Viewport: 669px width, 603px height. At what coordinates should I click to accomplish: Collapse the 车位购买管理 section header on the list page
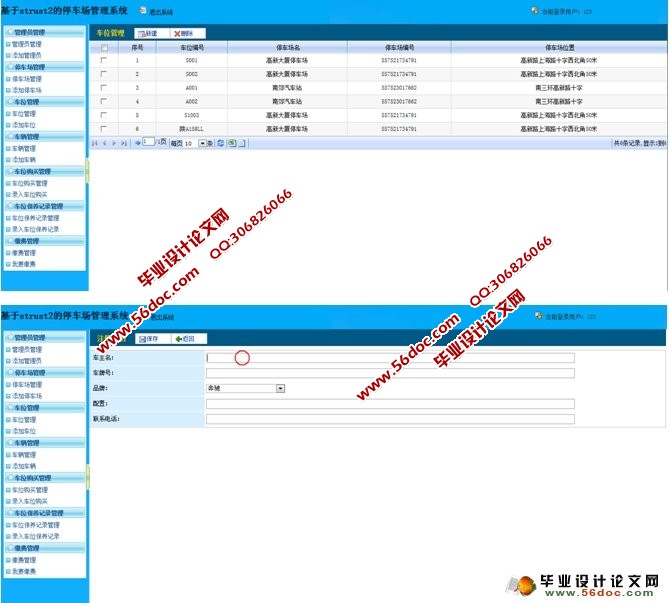tap(45, 172)
